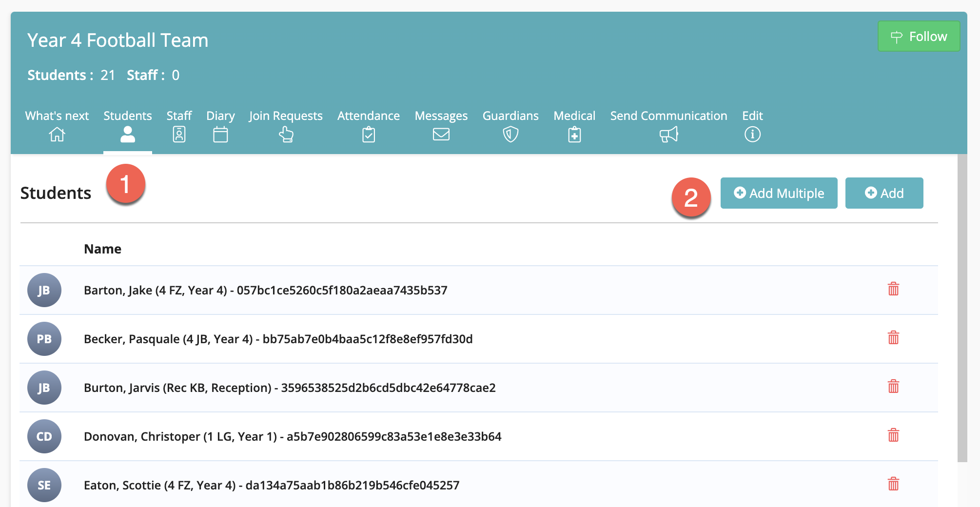Delete Donovan, Christoper with trash icon
The height and width of the screenshot is (507, 980).
tap(893, 435)
